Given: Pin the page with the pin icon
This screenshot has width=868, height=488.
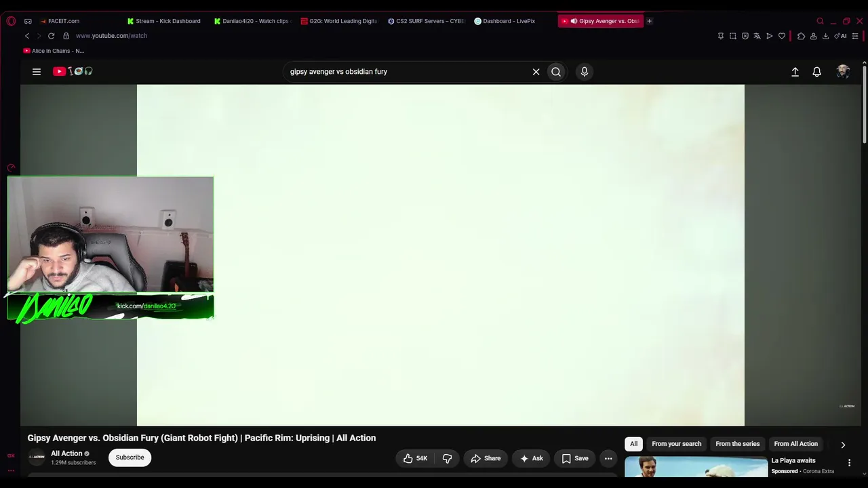Looking at the screenshot, I should (720, 36).
